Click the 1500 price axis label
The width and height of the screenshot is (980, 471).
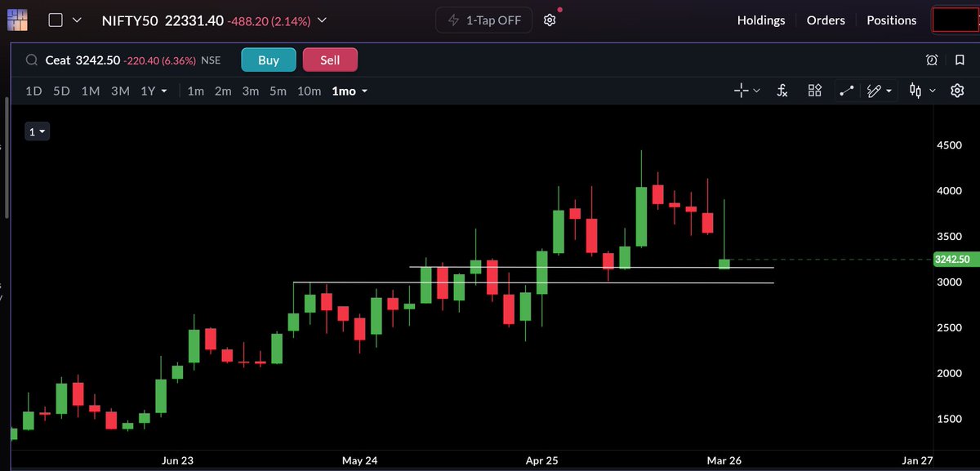pos(950,419)
